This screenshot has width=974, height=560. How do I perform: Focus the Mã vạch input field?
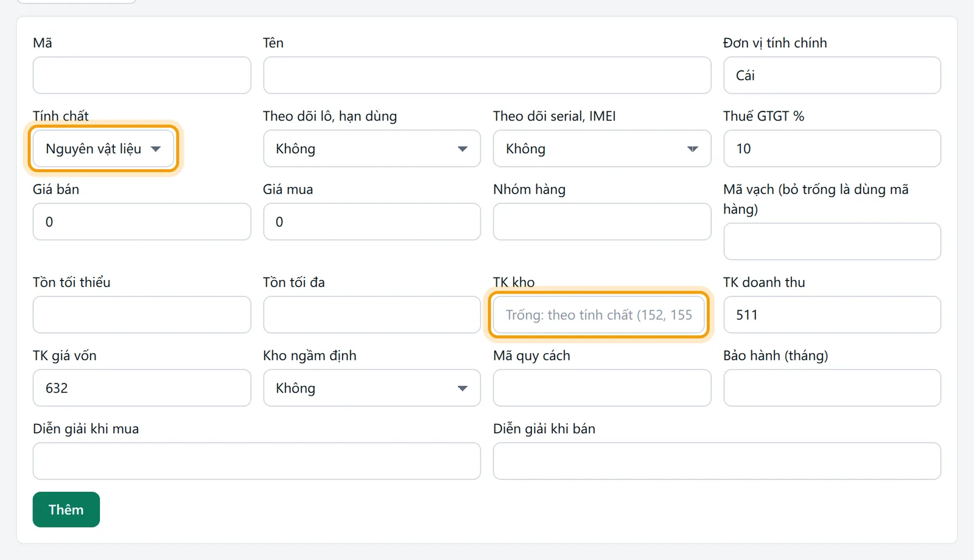click(x=832, y=242)
